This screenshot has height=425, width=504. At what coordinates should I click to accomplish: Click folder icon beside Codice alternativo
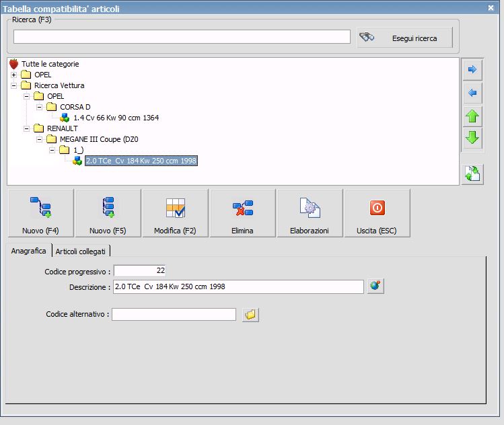250,314
